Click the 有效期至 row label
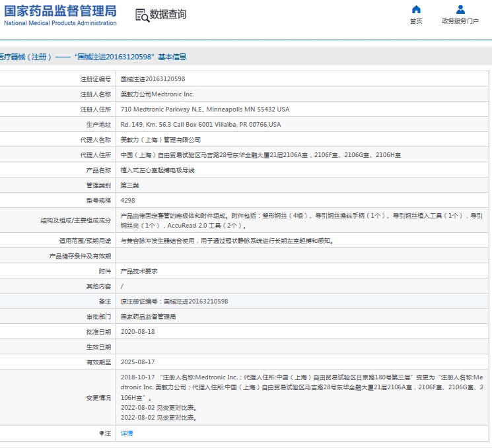This screenshot has height=448, width=492. (x=98, y=362)
